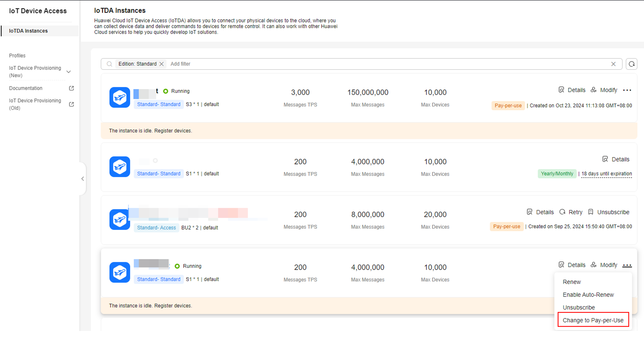Refresh the instance list
The image size is (644, 339).
tap(632, 64)
